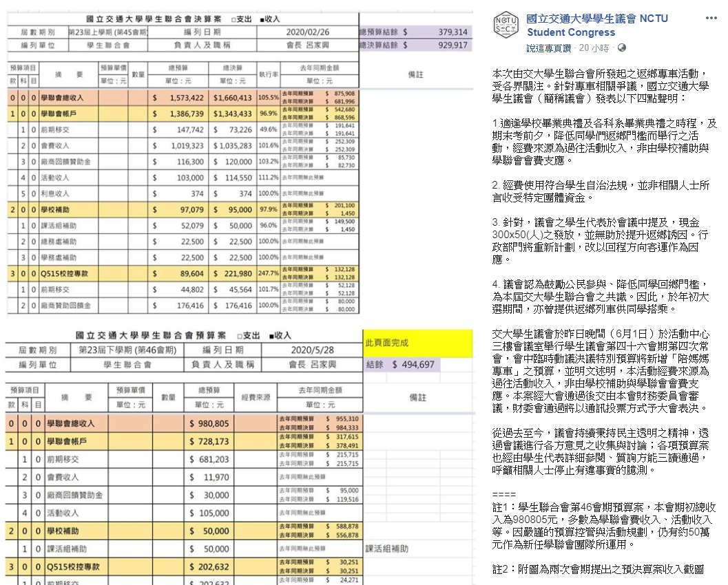Click the 247.7% execution rate cell
Screen dimensions: 728x585
(269, 273)
